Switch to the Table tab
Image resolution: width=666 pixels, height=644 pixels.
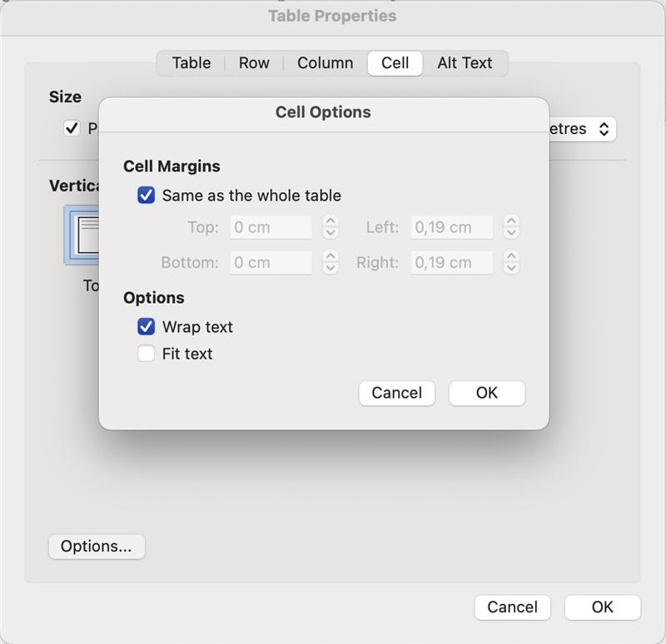click(191, 62)
